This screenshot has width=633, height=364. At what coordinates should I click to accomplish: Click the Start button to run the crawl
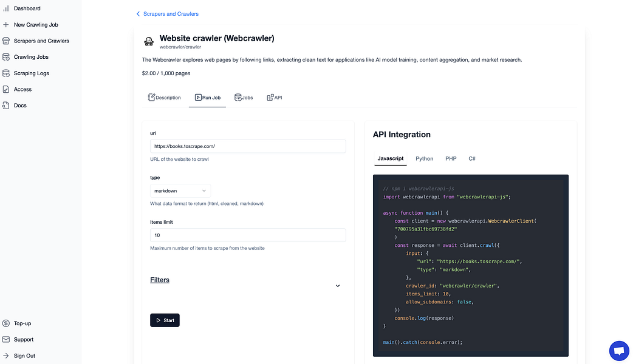pos(165,320)
